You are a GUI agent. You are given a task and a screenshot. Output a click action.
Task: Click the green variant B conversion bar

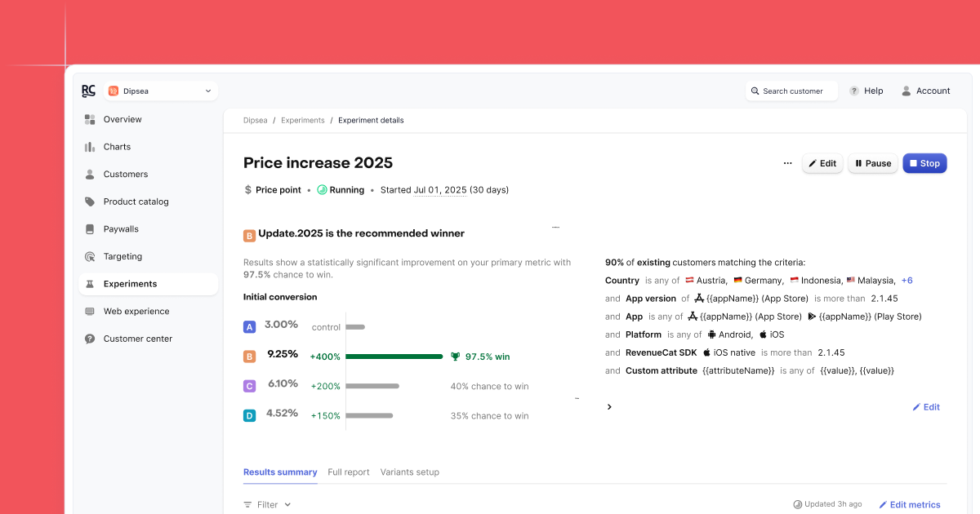pos(394,357)
